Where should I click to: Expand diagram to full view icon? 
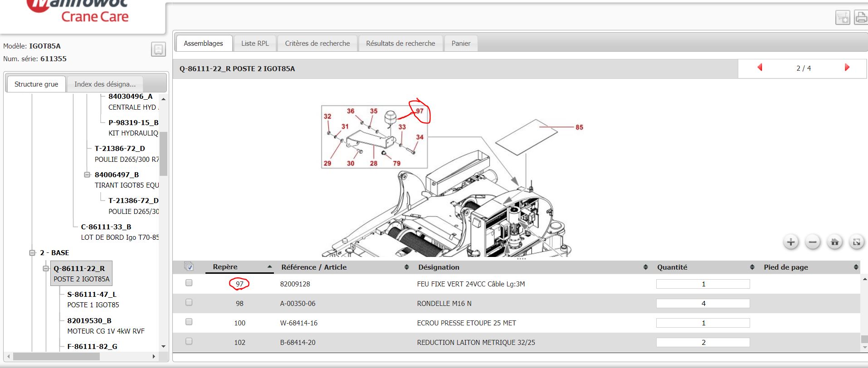(856, 242)
